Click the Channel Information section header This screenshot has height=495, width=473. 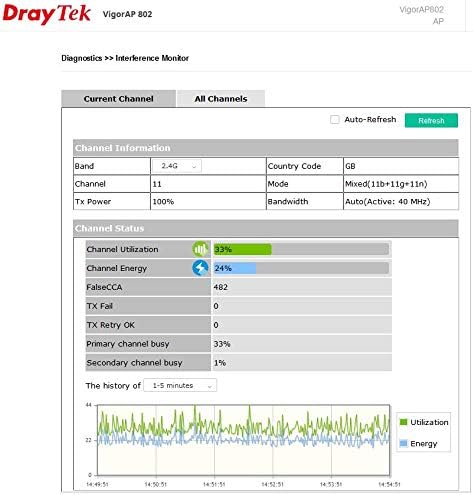click(266, 148)
